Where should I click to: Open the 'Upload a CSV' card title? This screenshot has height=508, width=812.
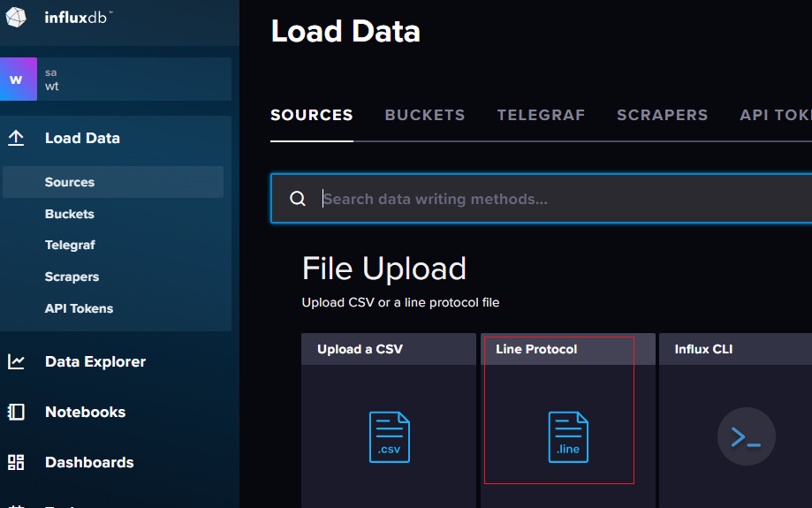(360, 349)
